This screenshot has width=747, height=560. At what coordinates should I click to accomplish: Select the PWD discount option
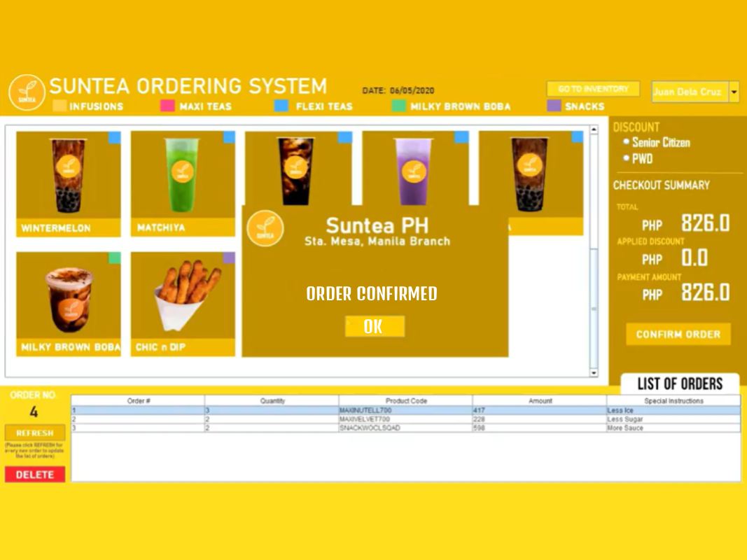[x=638, y=159]
